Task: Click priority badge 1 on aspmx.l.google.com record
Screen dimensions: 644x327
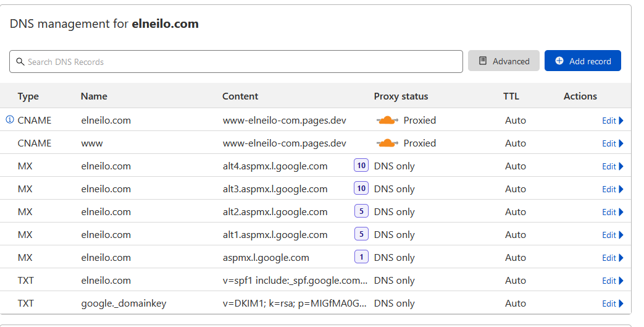Action: click(x=361, y=257)
